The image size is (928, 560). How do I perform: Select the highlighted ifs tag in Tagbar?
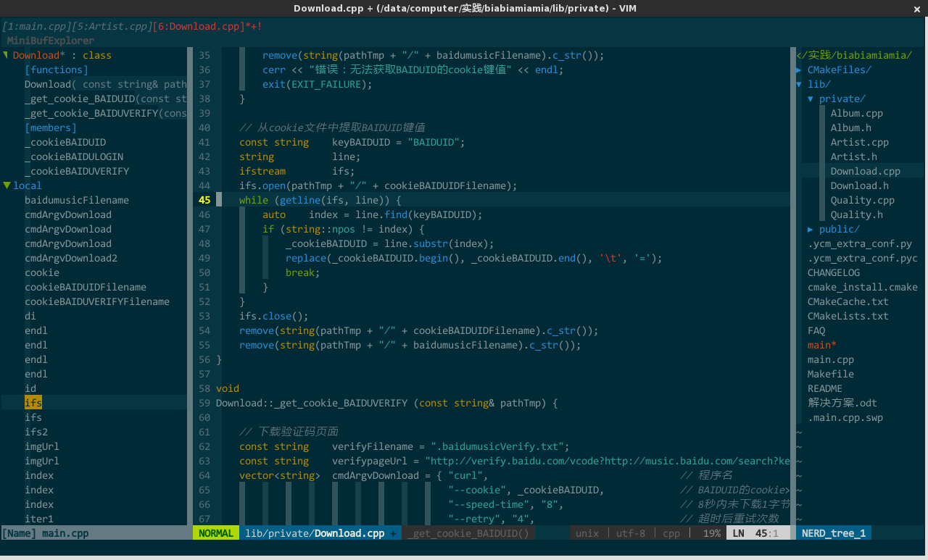(33, 403)
